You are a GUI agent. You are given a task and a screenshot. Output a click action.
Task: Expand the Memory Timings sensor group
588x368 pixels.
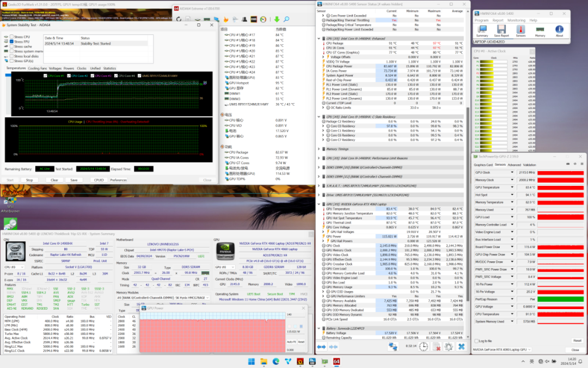pos(319,149)
